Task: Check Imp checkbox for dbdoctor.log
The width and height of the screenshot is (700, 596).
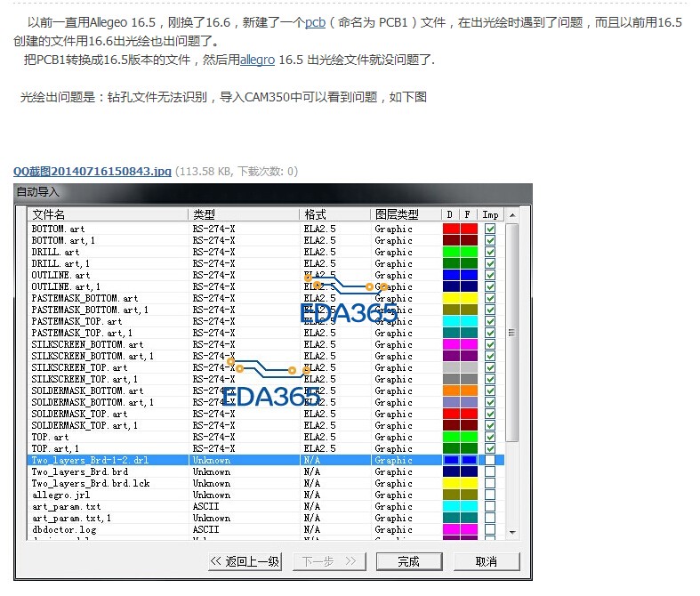Action: [x=490, y=529]
